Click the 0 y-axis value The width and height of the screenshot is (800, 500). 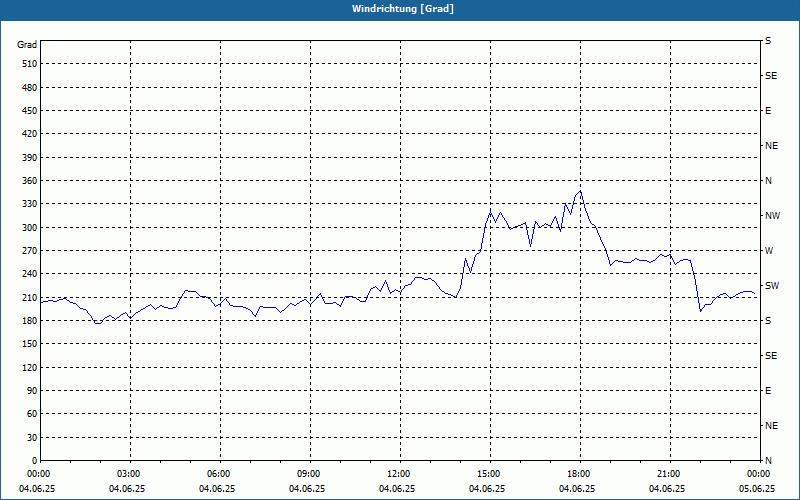pyautogui.click(x=34, y=461)
